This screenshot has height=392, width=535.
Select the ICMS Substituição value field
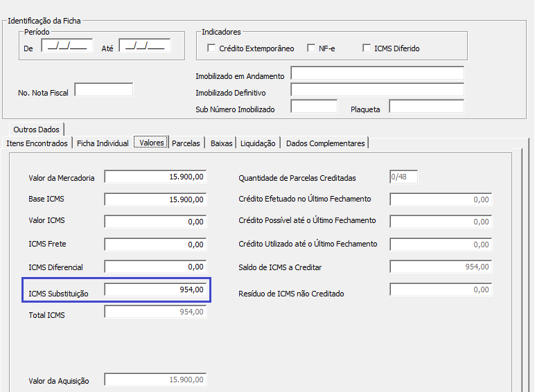tap(155, 290)
